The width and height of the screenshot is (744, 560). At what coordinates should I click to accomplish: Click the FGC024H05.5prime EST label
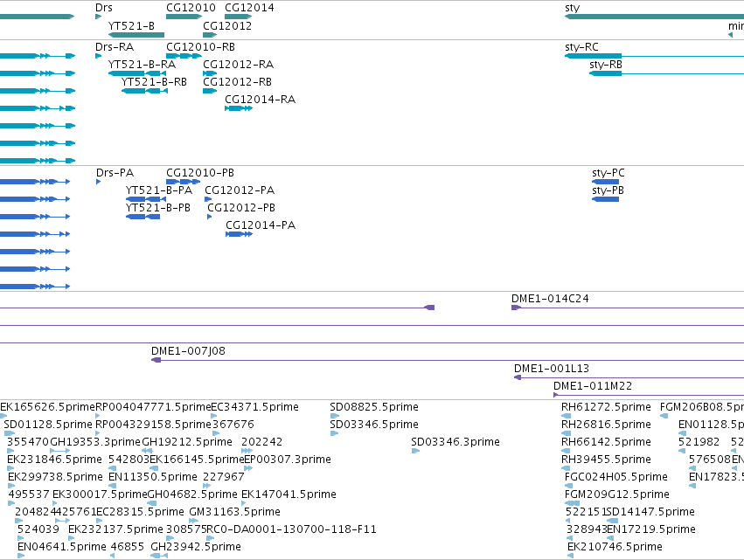615,476
